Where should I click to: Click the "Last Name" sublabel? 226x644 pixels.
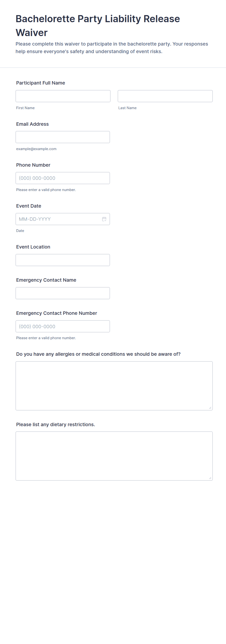127,108
